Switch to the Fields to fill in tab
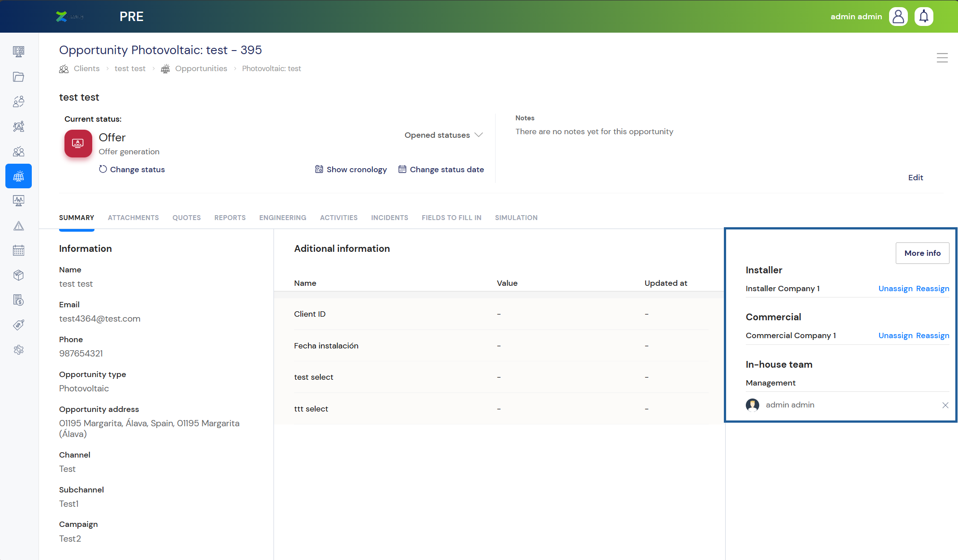 [x=452, y=218]
